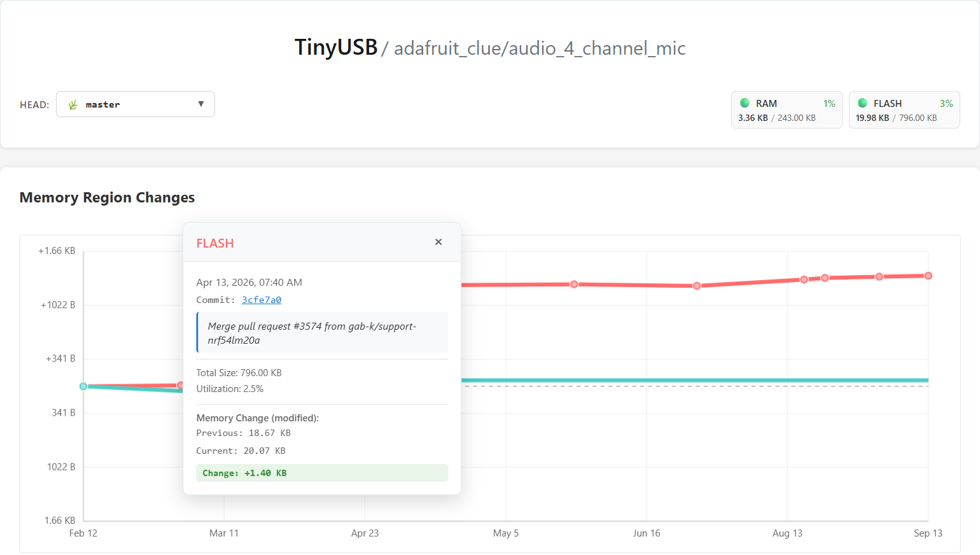Click the HEAD: label
This screenshot has width=980, height=555.
pyautogui.click(x=34, y=105)
